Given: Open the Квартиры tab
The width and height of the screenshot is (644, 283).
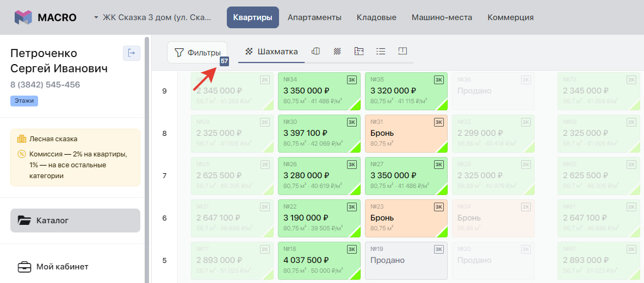Looking at the screenshot, I should 252,17.
